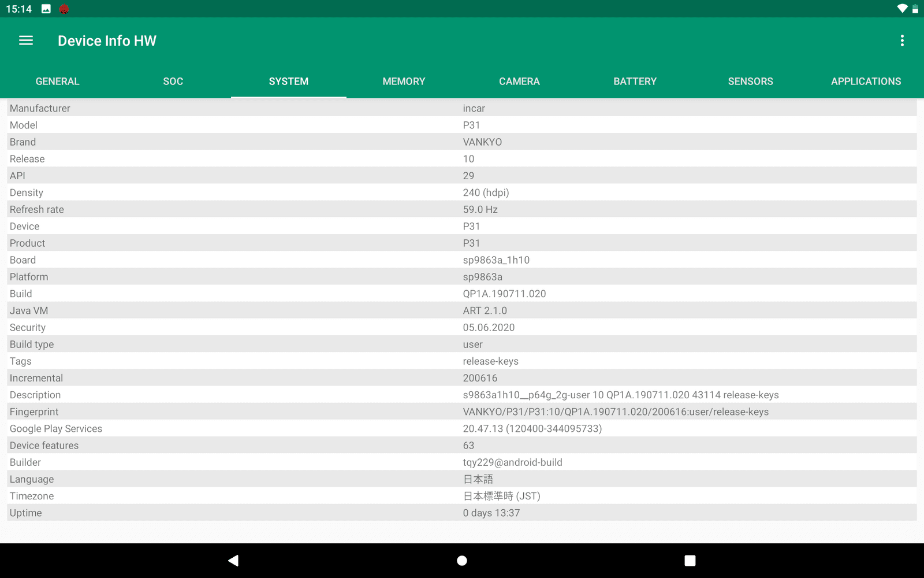
Task: Select the Google Play Services row
Action: coord(462,428)
